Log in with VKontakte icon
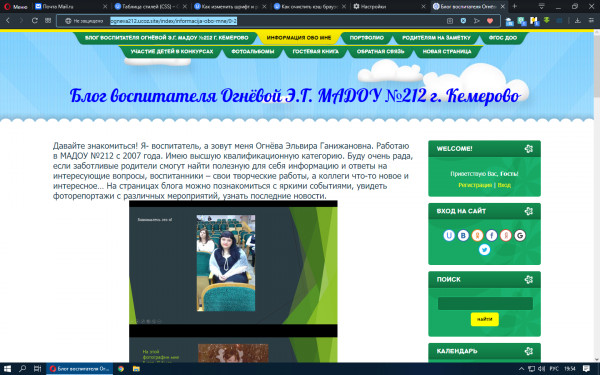Viewport: 600px width, 375px height. point(463,235)
